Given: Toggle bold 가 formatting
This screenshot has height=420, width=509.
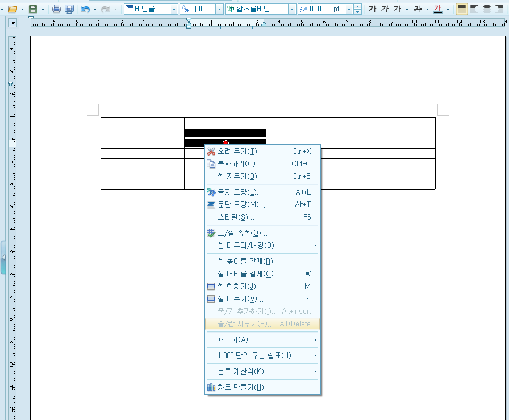Looking at the screenshot, I should click(372, 9).
